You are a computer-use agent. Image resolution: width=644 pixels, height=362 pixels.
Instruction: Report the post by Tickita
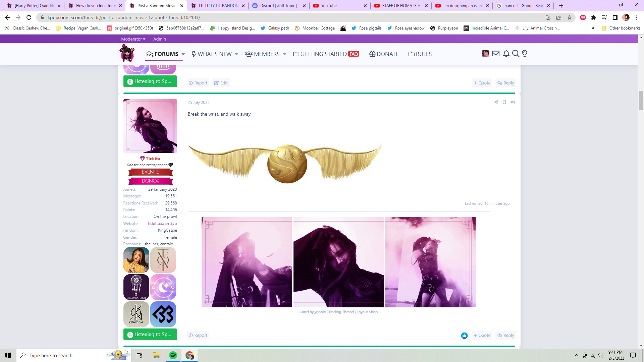coord(198,336)
